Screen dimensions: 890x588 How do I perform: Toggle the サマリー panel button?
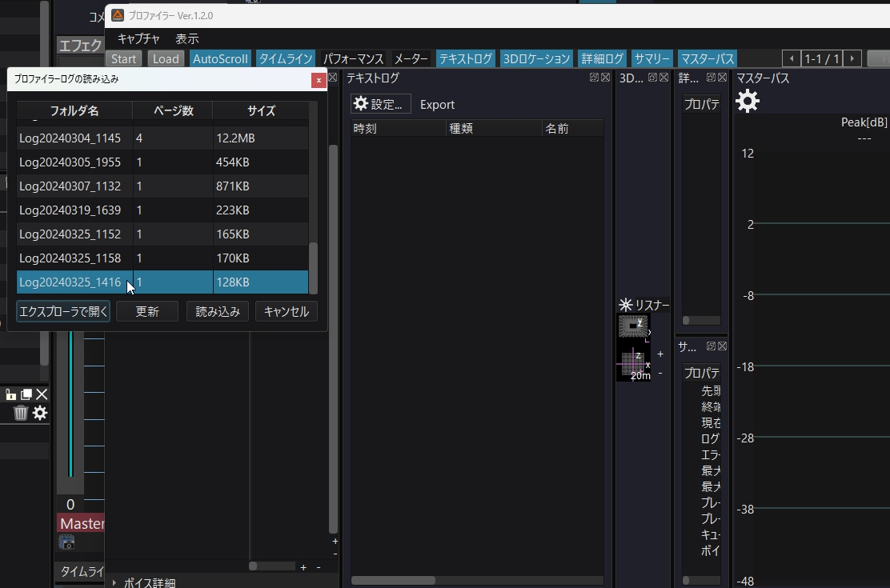click(x=651, y=58)
